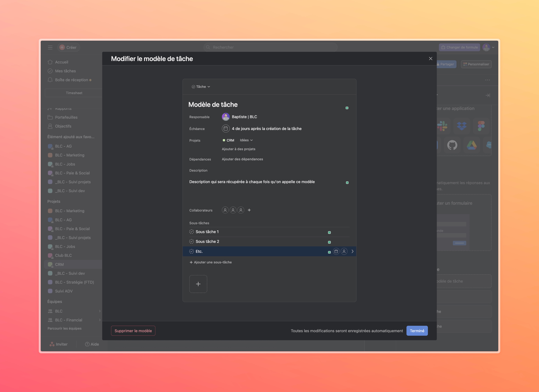Click green marker beside description

(347, 183)
